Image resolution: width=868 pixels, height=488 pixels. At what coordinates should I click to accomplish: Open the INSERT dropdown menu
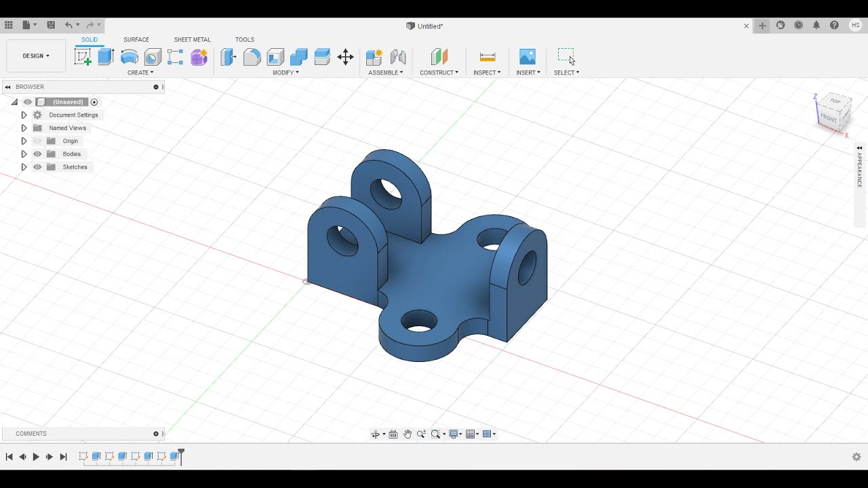(528, 73)
